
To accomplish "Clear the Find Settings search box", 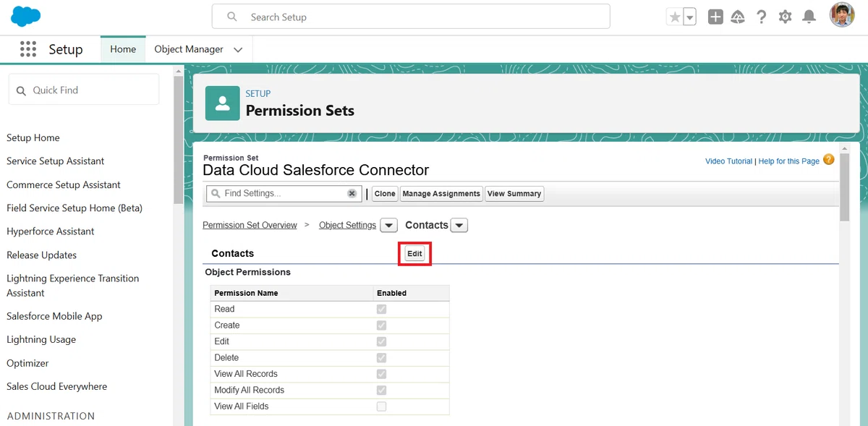I will 352,194.
